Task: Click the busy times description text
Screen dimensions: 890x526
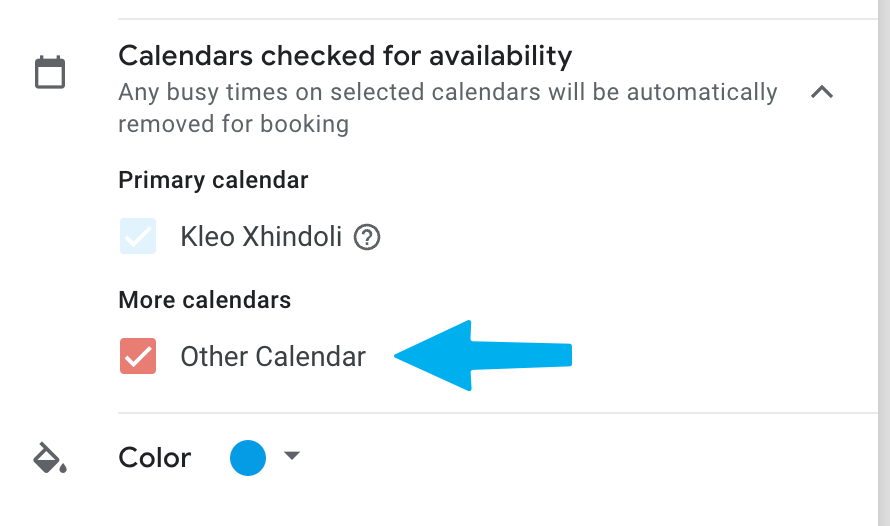Action: (447, 93)
